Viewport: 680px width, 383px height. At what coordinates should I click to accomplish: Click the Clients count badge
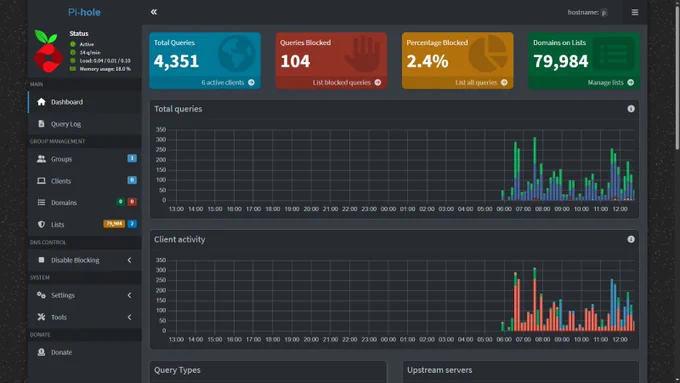[x=132, y=180]
